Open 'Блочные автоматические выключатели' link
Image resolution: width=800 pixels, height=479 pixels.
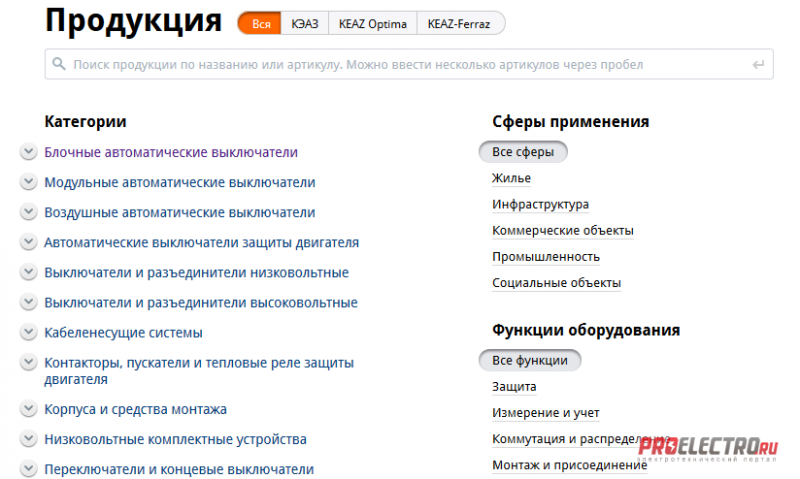[171, 152]
